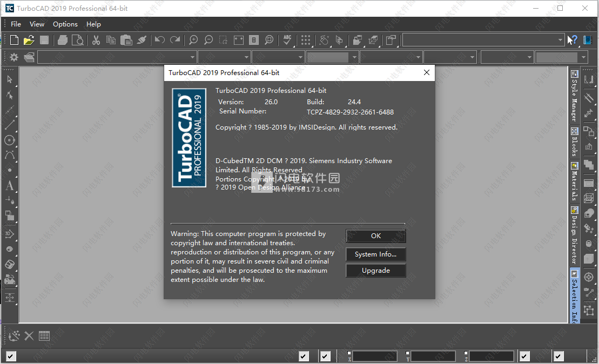
Task: Click the Open folder icon
Action: click(x=29, y=40)
